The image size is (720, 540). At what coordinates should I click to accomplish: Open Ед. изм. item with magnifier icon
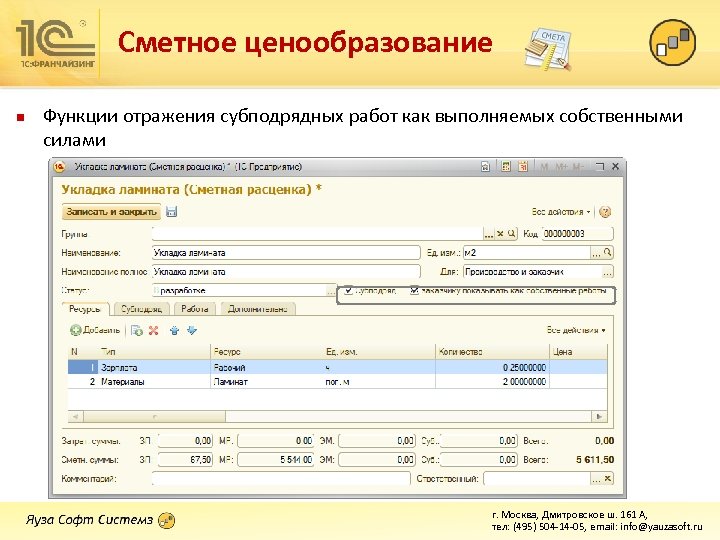[x=608, y=252]
